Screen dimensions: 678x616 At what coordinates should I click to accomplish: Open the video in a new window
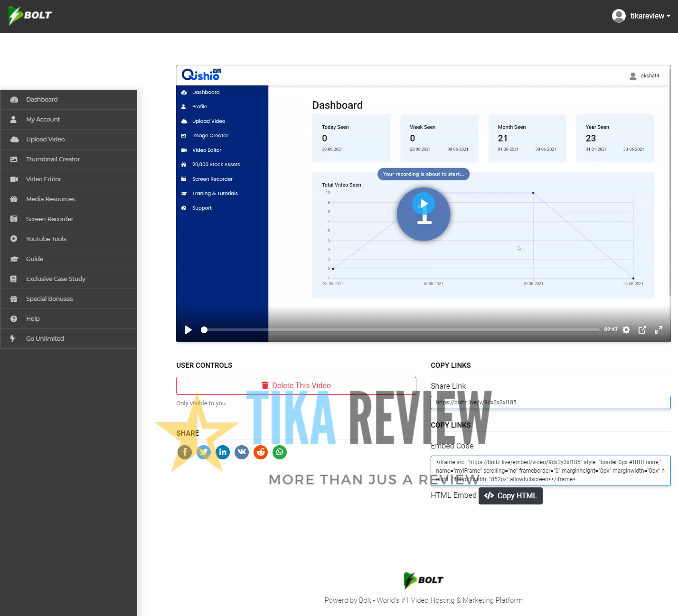pos(642,330)
